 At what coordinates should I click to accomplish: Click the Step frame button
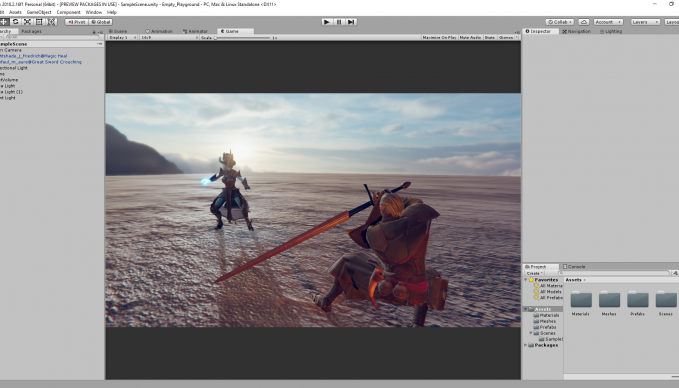[x=351, y=22]
